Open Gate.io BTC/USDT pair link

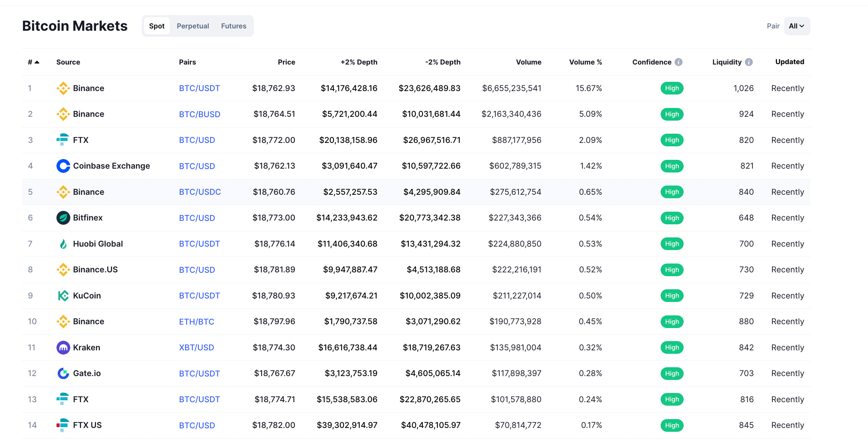(199, 373)
